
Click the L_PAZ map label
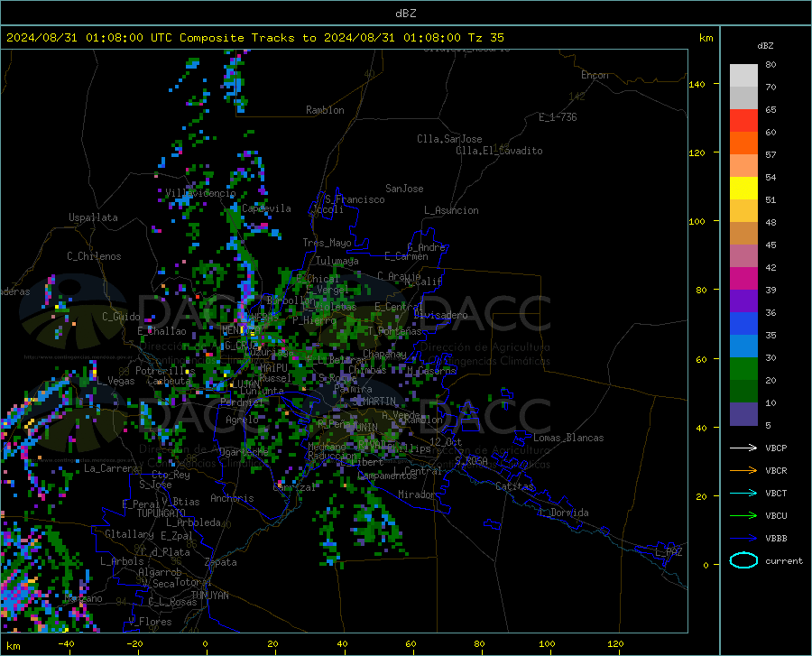669,552
